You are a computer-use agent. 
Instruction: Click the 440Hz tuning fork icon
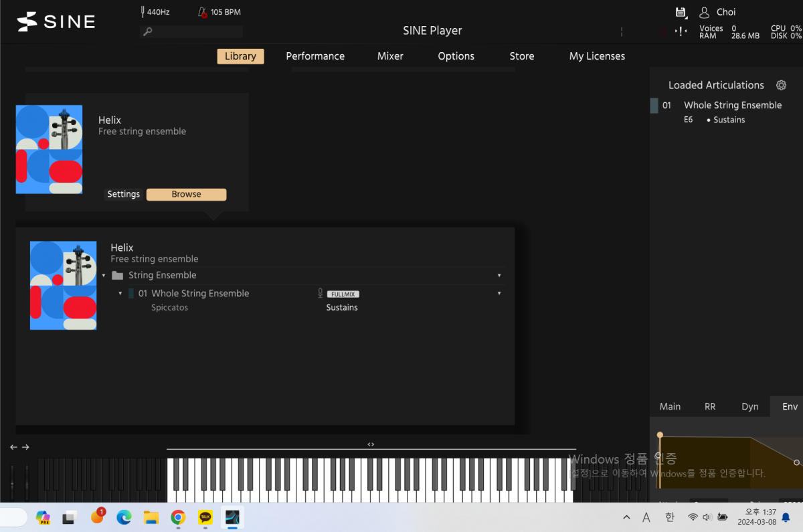[x=143, y=12]
